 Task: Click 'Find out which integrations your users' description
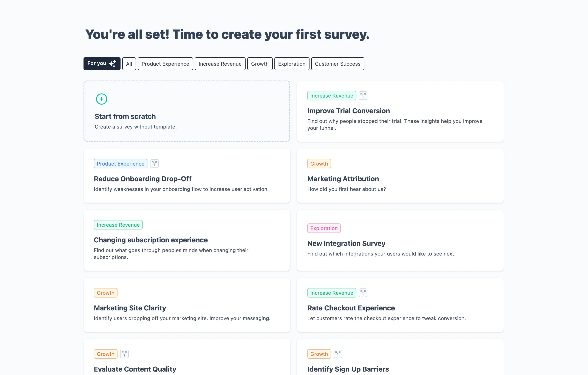(381, 254)
